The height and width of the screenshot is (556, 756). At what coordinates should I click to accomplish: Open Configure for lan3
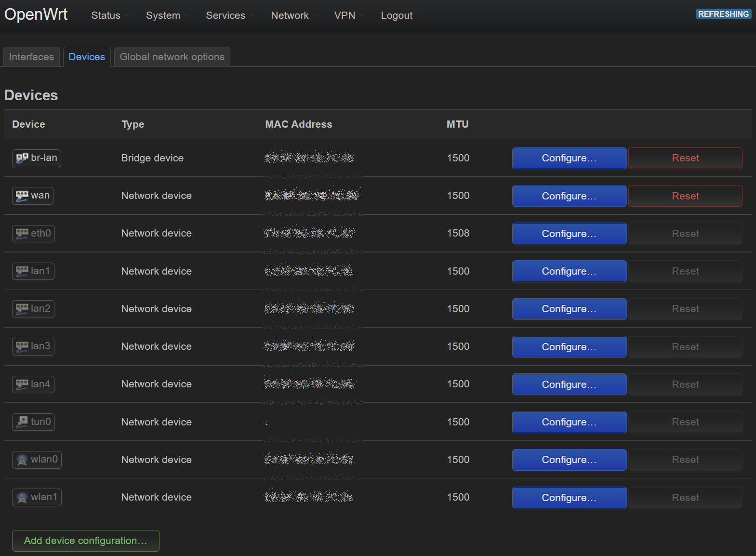tap(569, 347)
